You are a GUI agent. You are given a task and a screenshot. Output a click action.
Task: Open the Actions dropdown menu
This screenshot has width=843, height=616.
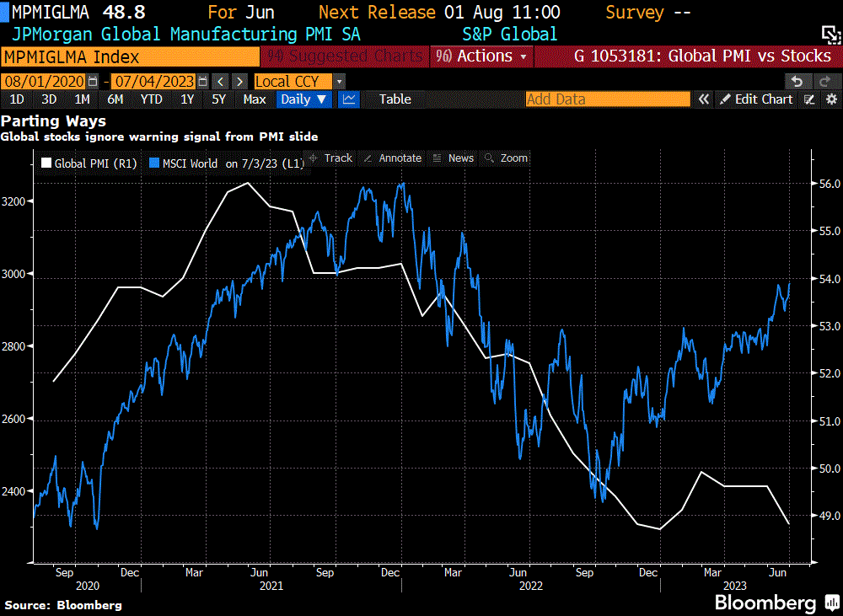pyautogui.click(x=481, y=56)
